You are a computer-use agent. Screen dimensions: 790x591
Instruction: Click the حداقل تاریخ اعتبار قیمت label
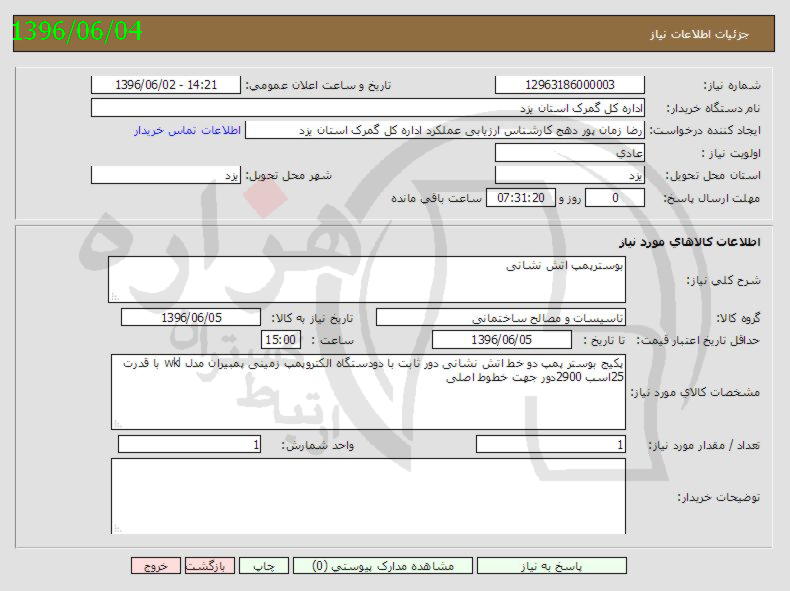coord(698,340)
